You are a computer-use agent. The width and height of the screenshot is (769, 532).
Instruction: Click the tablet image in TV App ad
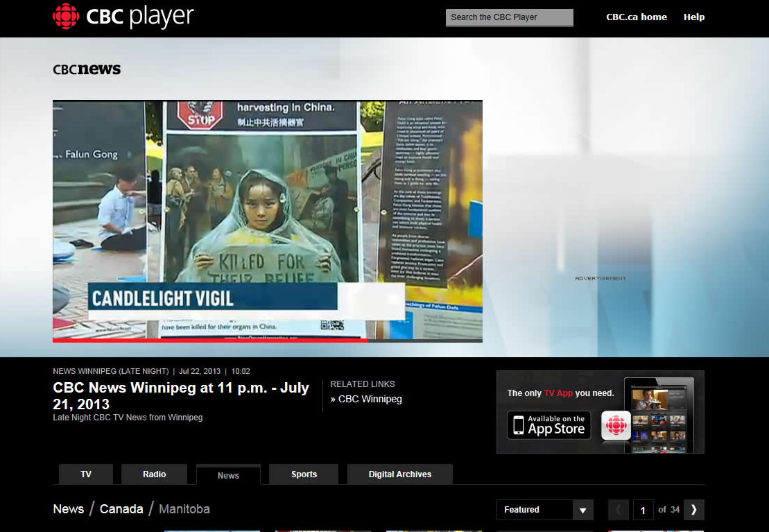click(659, 414)
